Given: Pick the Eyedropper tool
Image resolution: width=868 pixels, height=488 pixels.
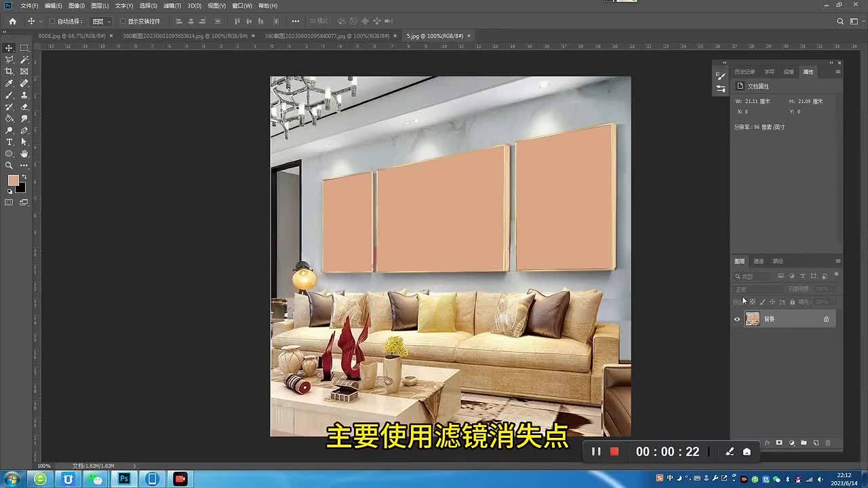Looking at the screenshot, I should [9, 83].
